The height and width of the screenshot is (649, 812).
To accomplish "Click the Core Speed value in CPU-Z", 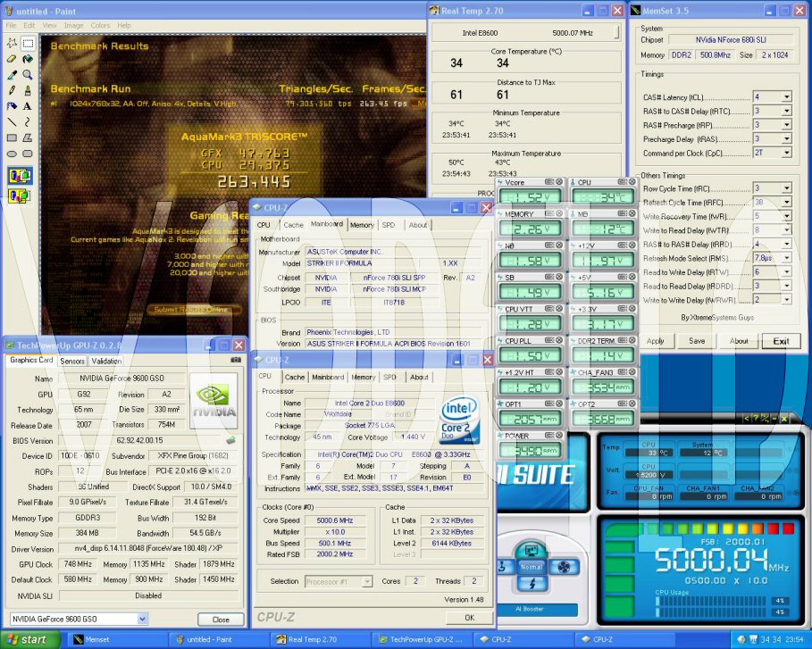I will [x=335, y=520].
